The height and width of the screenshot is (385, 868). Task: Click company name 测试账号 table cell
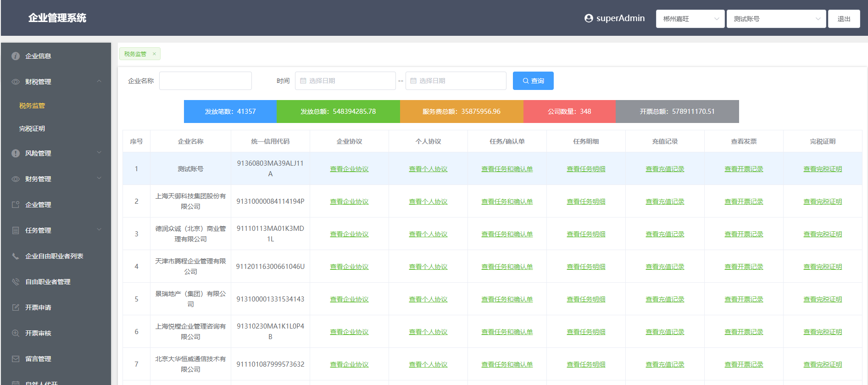pos(190,169)
